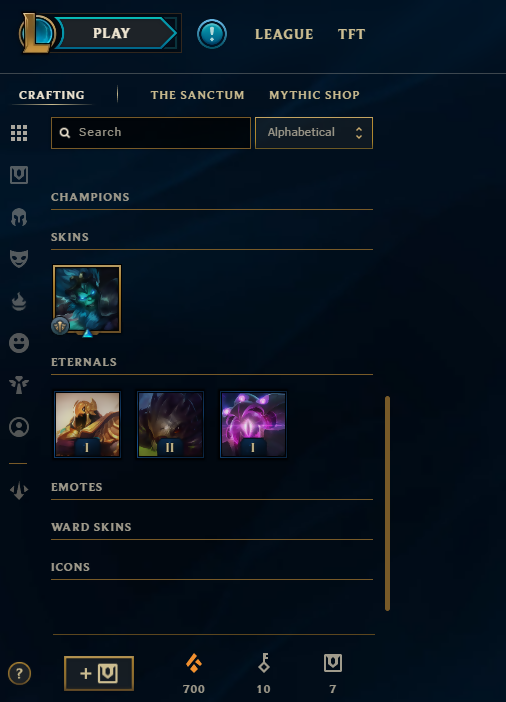Click the loot list scrollbar
506x702 pixels.
tap(387, 503)
